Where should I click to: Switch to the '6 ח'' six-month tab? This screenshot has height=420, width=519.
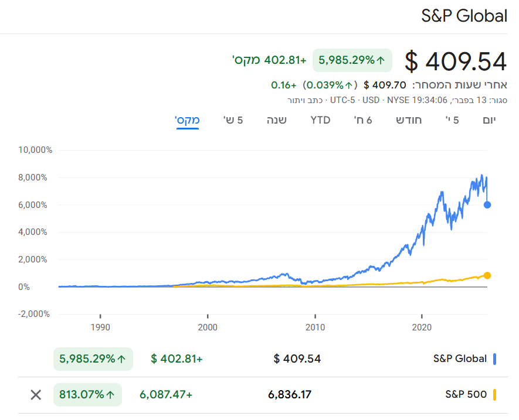point(363,121)
